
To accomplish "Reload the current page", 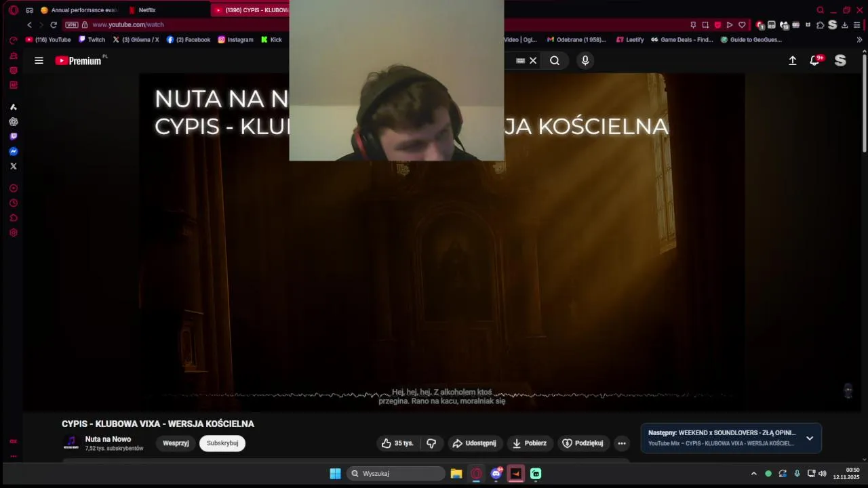I will [54, 25].
